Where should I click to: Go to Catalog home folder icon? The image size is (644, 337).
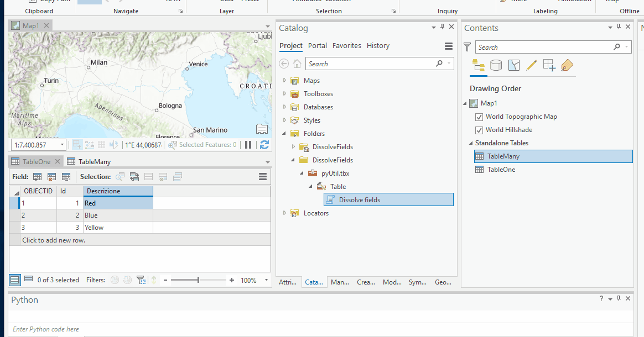[x=297, y=64]
